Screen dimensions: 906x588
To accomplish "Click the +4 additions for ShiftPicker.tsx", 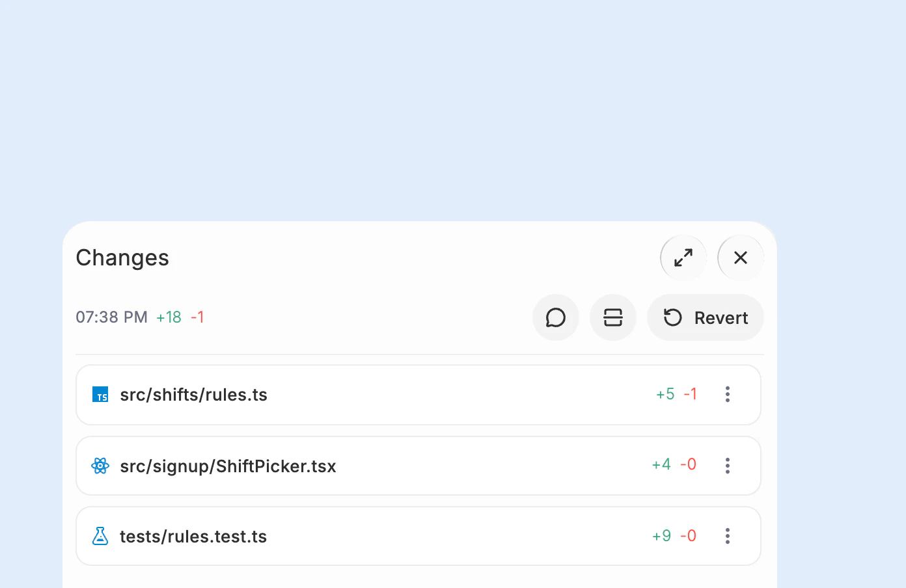I will click(x=661, y=464).
